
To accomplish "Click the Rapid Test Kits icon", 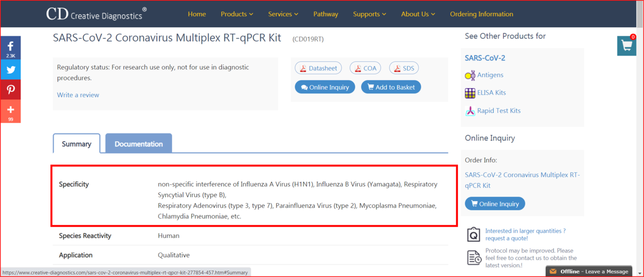I will coord(470,111).
